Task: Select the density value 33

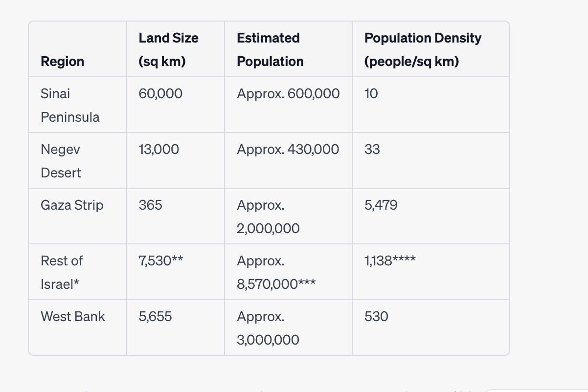Action: (372, 149)
